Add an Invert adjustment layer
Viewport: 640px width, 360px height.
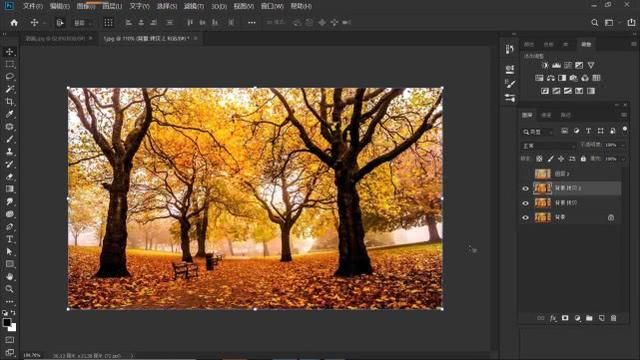[545, 91]
